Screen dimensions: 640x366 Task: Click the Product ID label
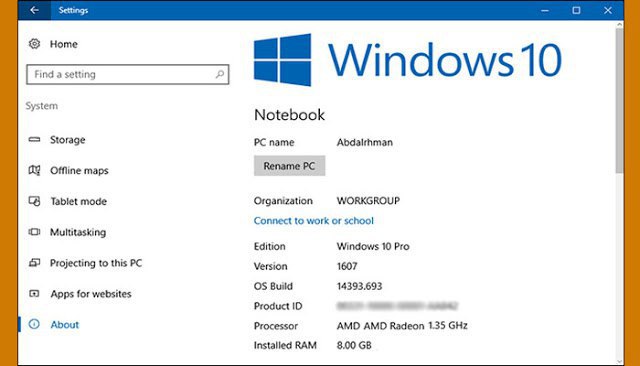pos(278,306)
